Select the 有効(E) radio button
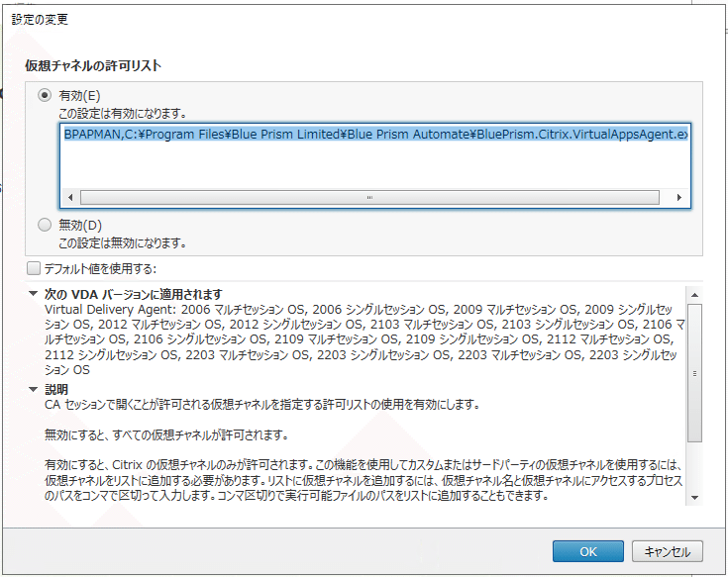The height and width of the screenshot is (577, 728). click(45, 96)
